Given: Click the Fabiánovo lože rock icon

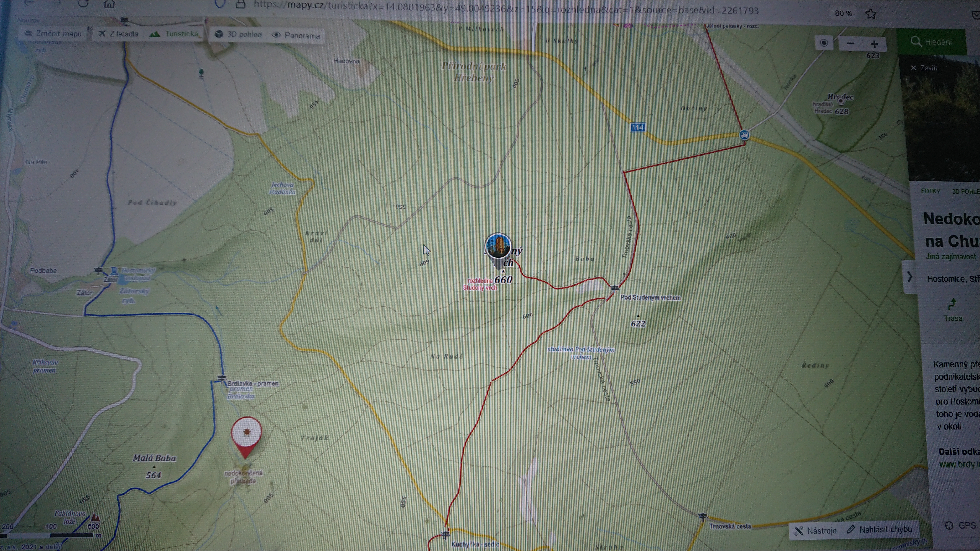Looking at the screenshot, I should 95,518.
